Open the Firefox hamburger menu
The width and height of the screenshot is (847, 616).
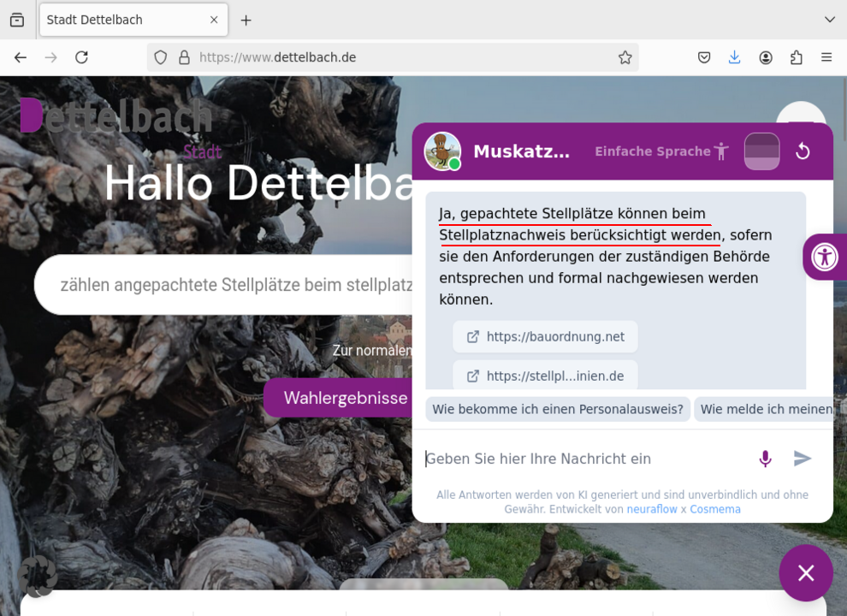pyautogui.click(x=826, y=56)
